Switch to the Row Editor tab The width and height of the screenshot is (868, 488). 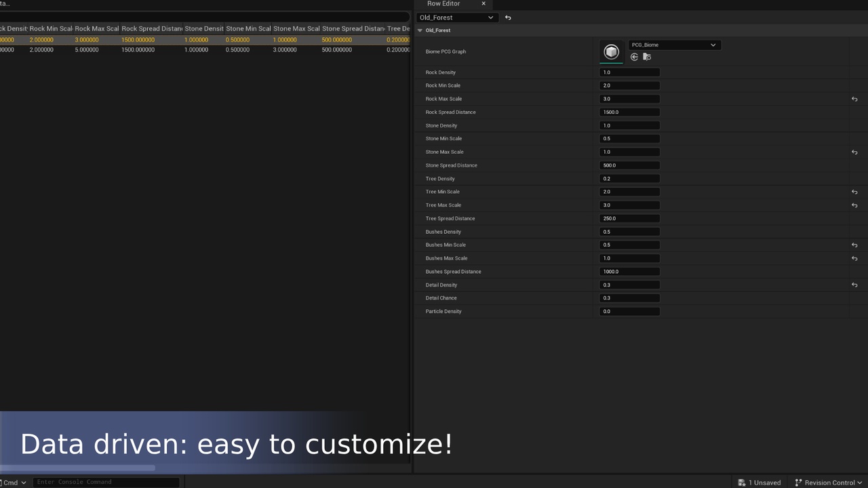443,4
